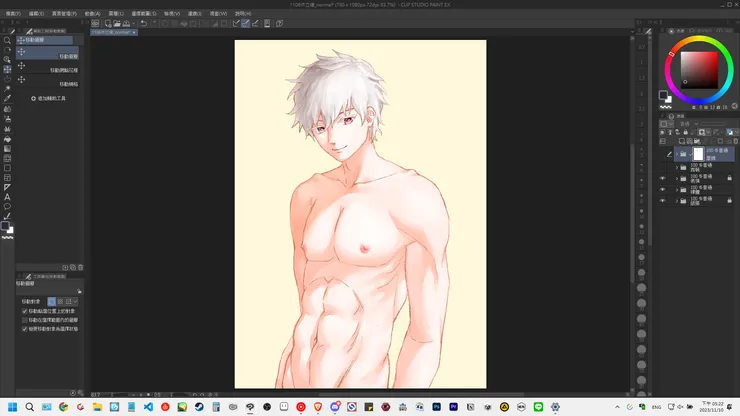
Task: Select the normal document tab
Action: [x=114, y=32]
